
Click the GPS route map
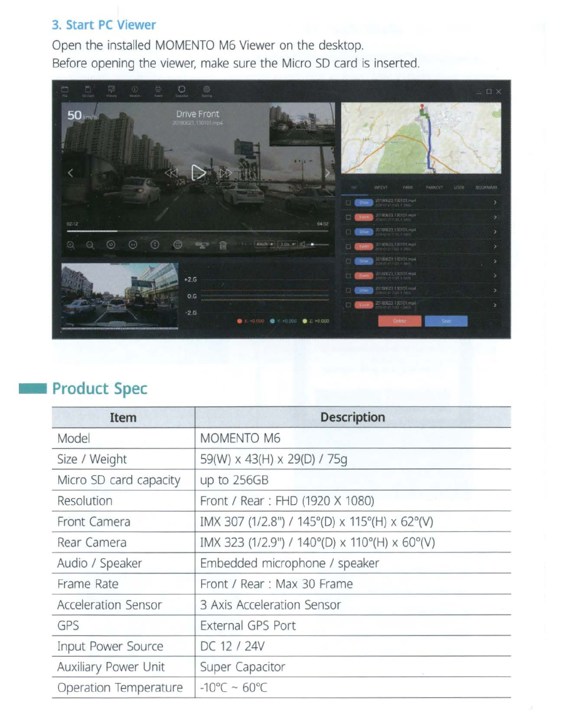[421, 138]
